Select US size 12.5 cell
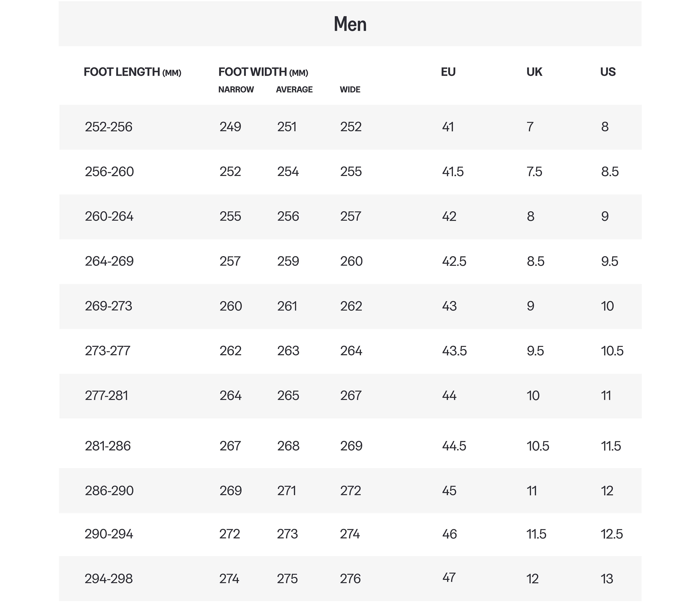The image size is (700, 604). point(612,534)
